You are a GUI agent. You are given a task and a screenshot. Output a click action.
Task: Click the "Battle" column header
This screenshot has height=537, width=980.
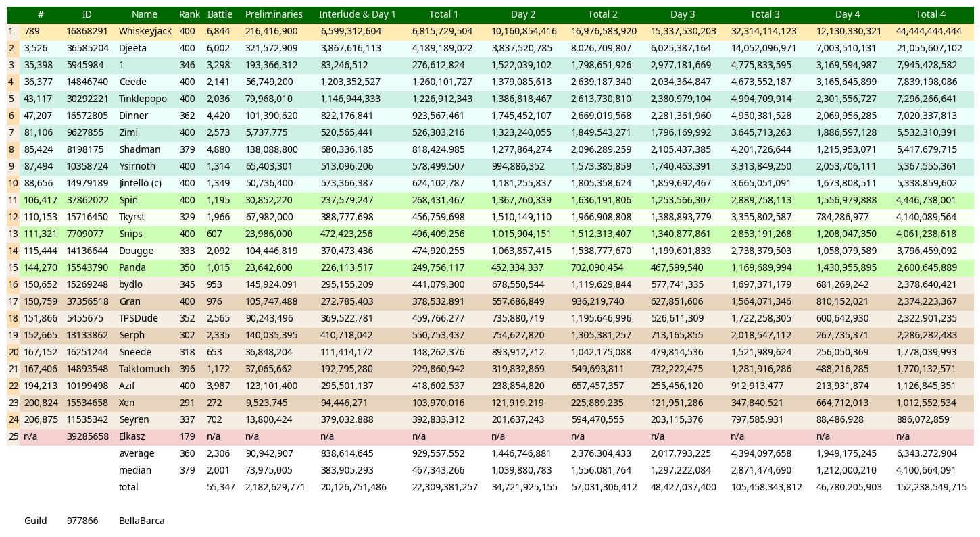click(220, 14)
